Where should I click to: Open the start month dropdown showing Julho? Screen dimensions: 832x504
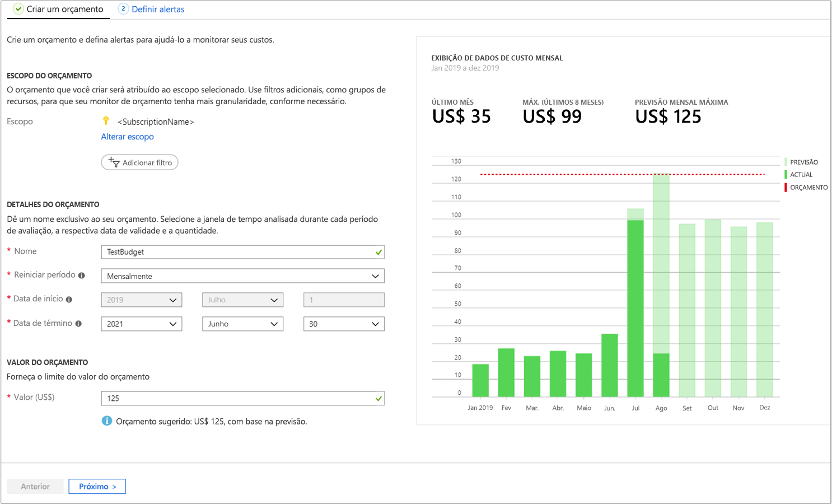(x=242, y=300)
